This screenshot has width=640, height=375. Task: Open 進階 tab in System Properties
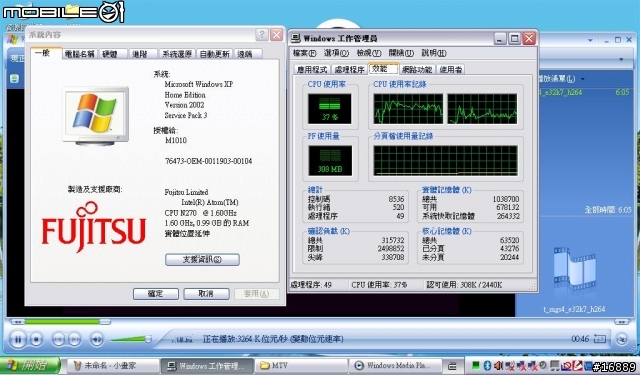tap(143, 54)
